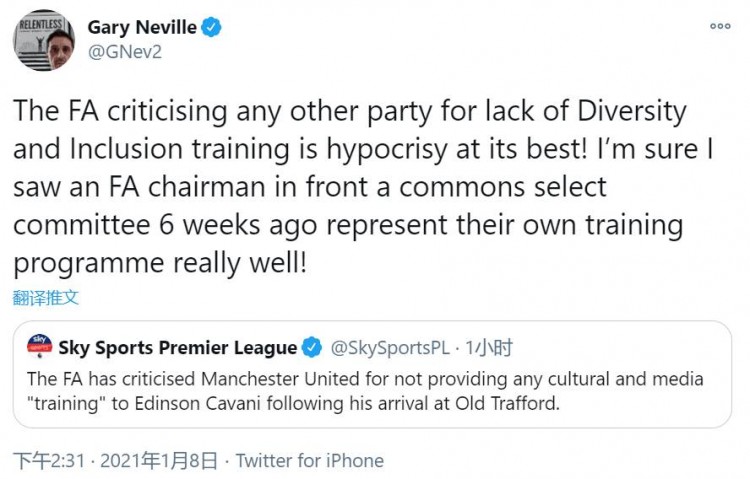Click the translate tweet link 翻译推文

(x=45, y=298)
